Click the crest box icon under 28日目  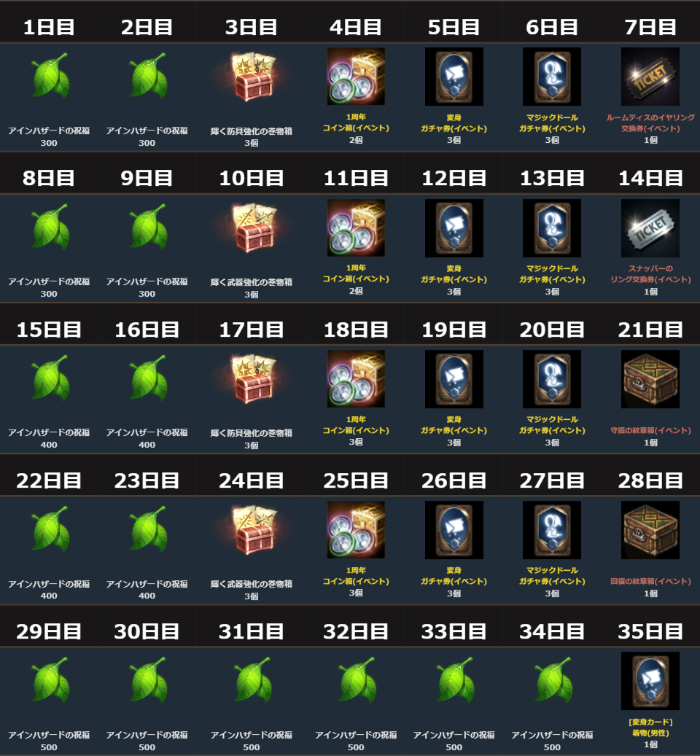650,530
